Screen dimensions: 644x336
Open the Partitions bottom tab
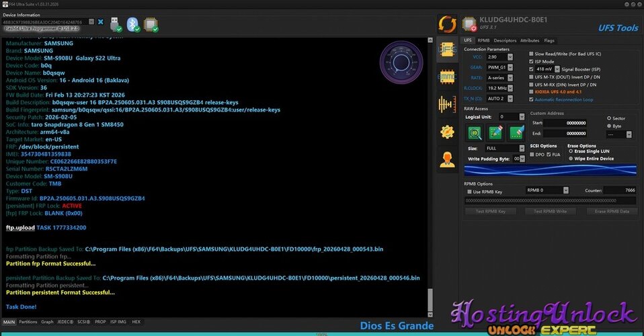pyautogui.click(x=28, y=322)
